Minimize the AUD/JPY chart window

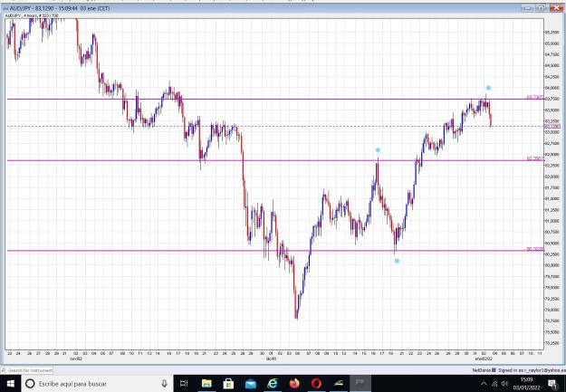(x=528, y=8)
